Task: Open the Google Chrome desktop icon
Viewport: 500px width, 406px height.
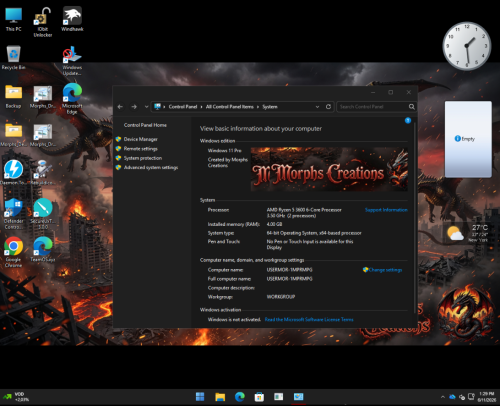Action: 13,252
